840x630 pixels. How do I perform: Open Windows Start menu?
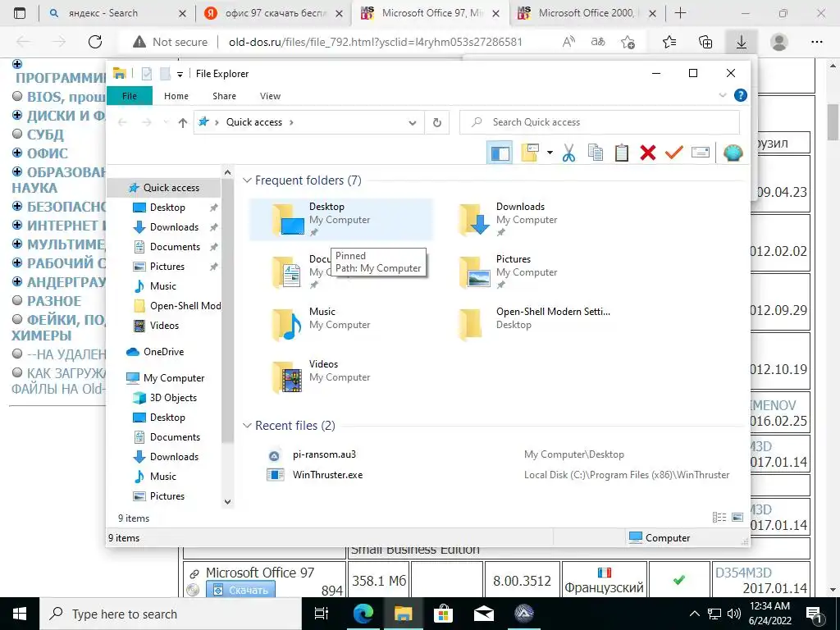pyautogui.click(x=20, y=614)
